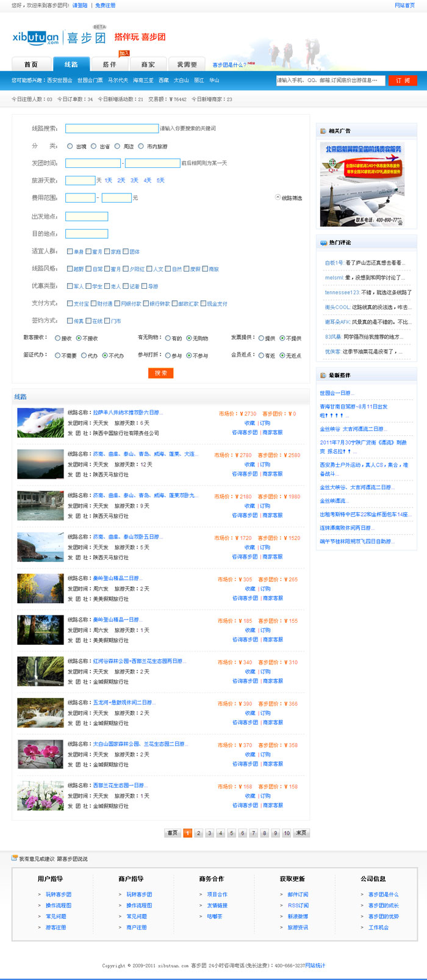
Task: Select the 3天 travel days quick link
Action: 134,181
